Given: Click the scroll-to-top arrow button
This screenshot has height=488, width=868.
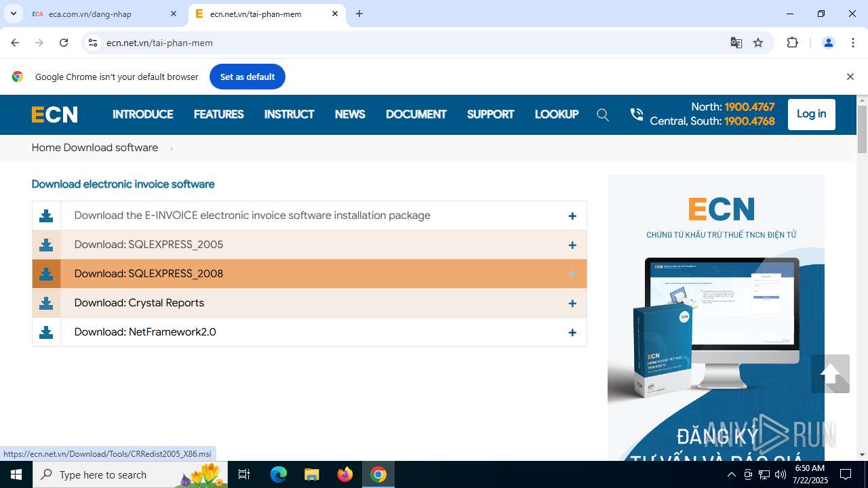Looking at the screenshot, I should pos(830,373).
